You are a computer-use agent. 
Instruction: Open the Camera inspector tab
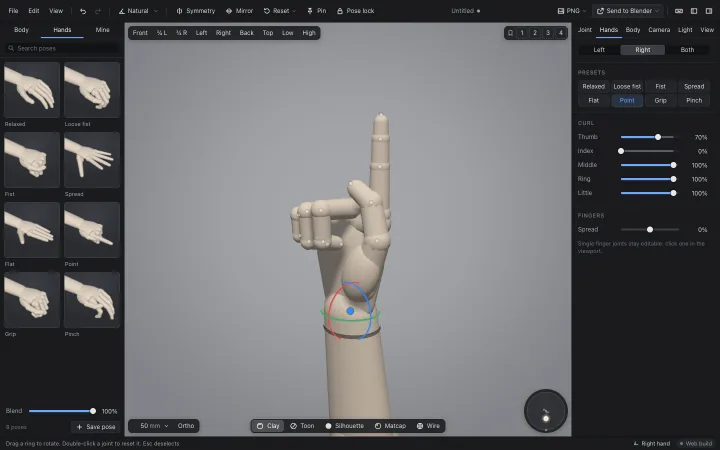pyautogui.click(x=659, y=30)
